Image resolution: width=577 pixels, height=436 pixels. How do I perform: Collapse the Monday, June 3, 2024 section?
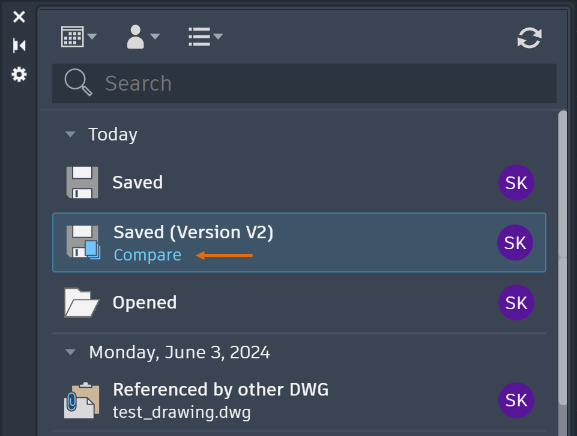70,352
